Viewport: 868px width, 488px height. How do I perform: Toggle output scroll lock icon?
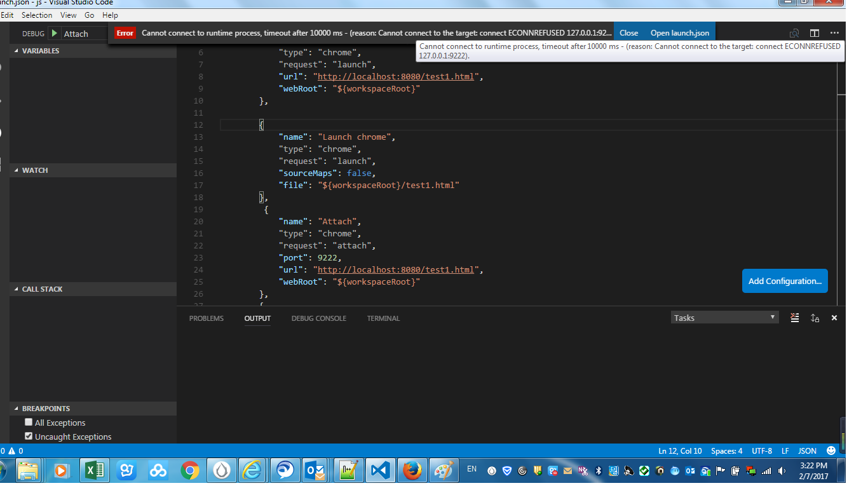(x=815, y=318)
